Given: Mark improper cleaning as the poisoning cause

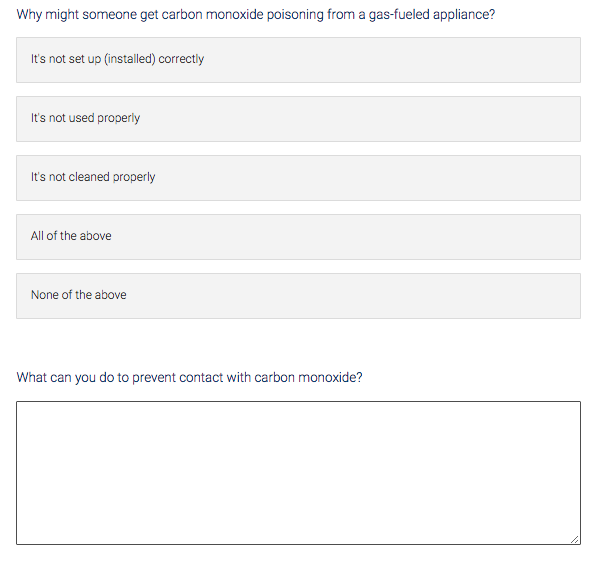Looking at the screenshot, I should (298, 178).
